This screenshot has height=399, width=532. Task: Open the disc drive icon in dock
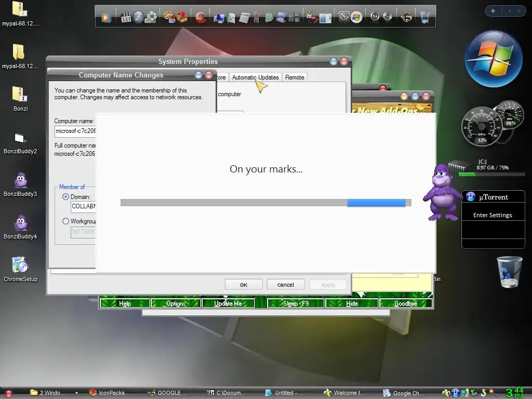tap(151, 17)
